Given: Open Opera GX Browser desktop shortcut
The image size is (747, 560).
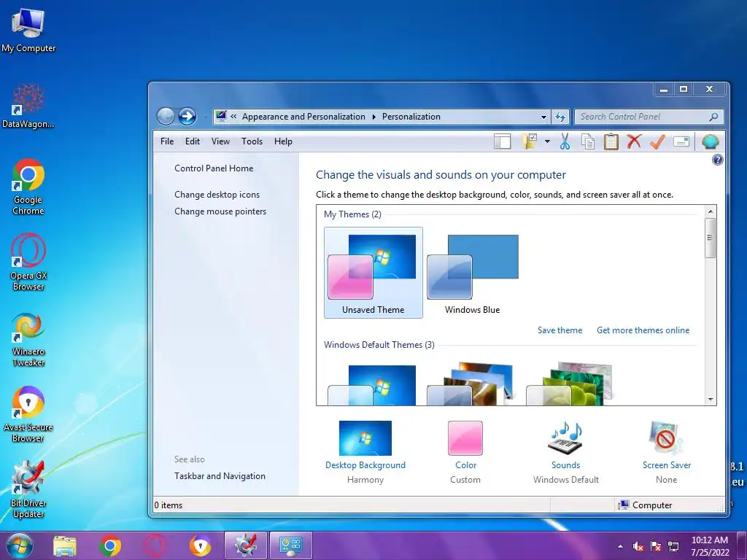Looking at the screenshot, I should pos(28,262).
